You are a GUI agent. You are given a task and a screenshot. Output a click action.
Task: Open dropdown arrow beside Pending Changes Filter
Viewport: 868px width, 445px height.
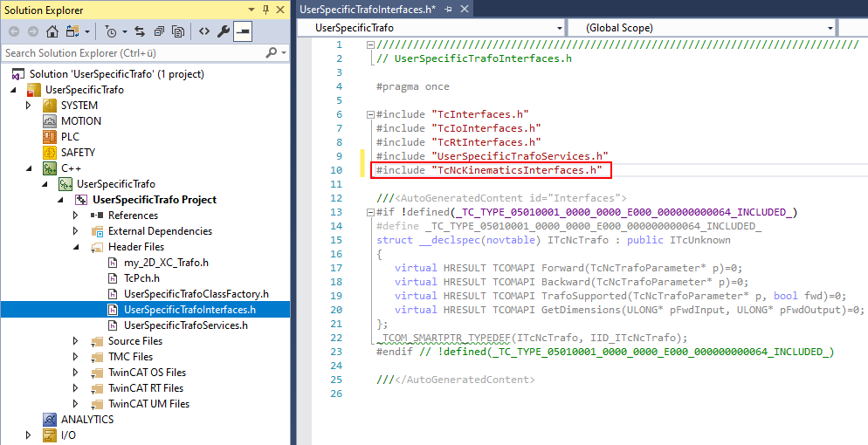click(124, 32)
